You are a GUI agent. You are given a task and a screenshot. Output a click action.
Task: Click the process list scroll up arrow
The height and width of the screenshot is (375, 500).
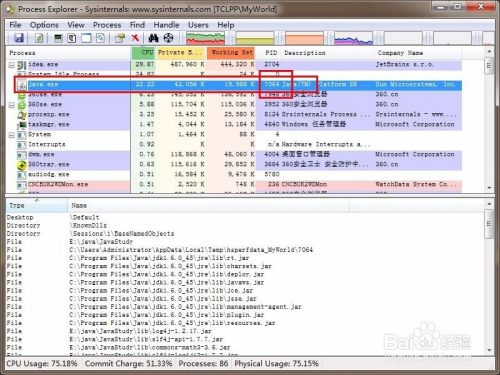click(x=489, y=52)
